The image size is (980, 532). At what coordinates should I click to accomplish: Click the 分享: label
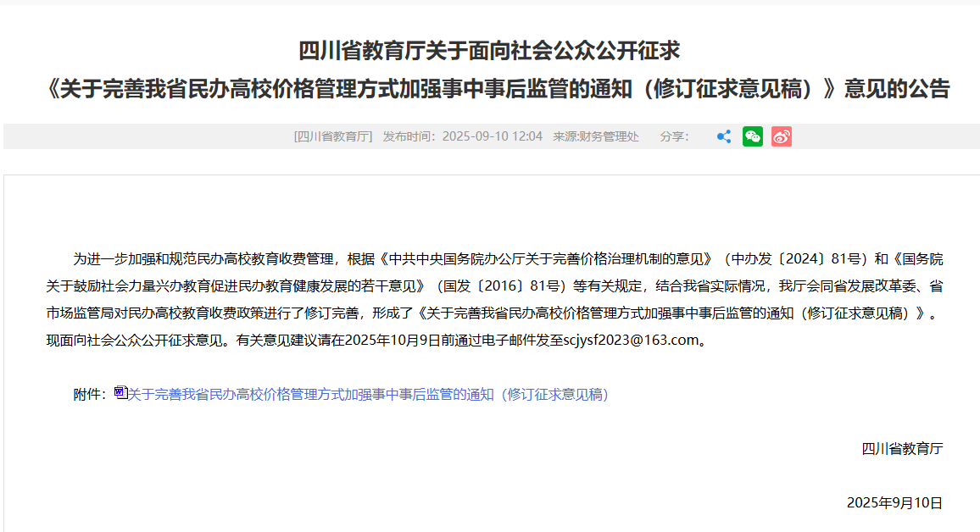point(674,136)
